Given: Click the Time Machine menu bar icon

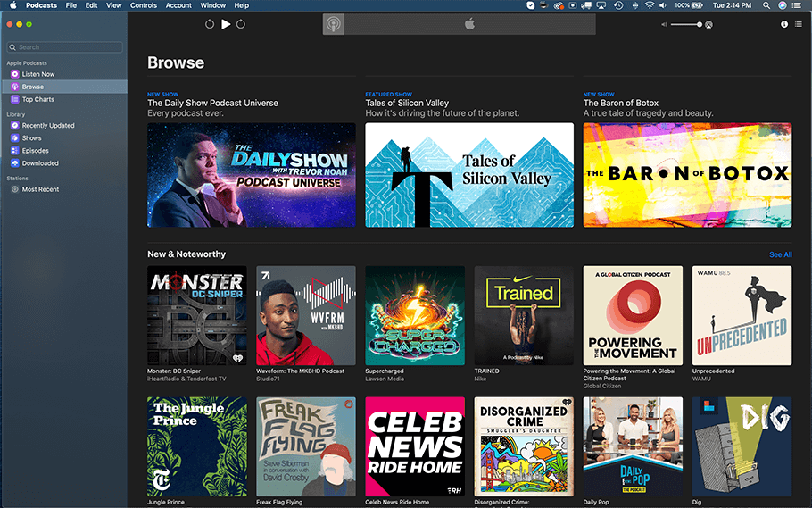Looking at the screenshot, I should (x=618, y=5).
